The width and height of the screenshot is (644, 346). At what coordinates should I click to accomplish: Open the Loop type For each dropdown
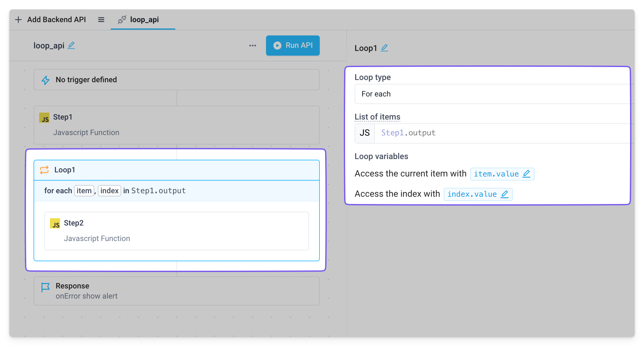point(493,94)
